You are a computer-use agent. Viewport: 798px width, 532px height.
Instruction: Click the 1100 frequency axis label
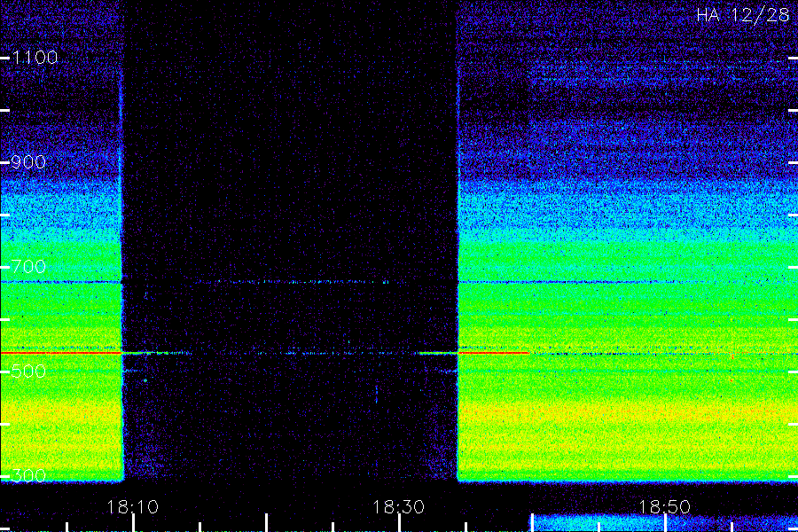point(35,58)
